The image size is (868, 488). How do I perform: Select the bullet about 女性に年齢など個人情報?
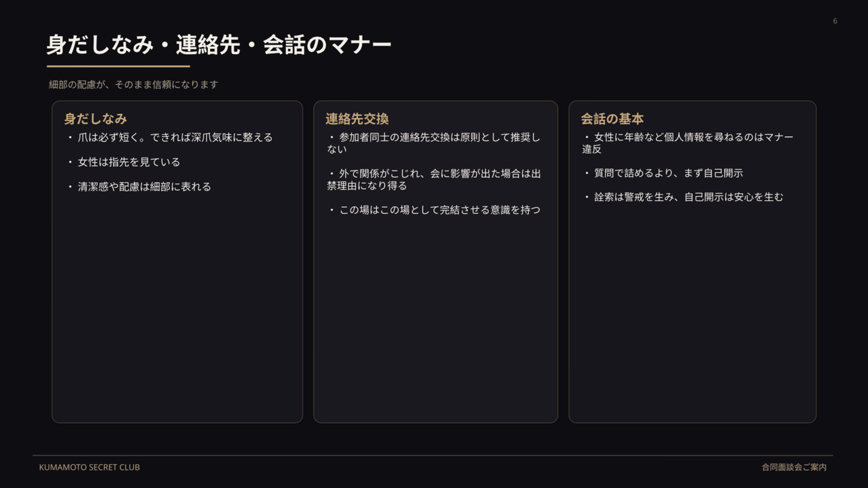click(688, 143)
